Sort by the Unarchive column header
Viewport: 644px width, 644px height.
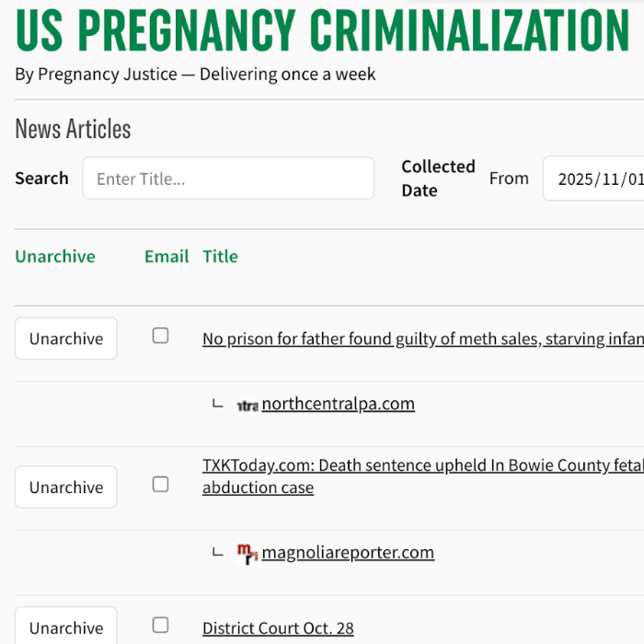click(55, 257)
